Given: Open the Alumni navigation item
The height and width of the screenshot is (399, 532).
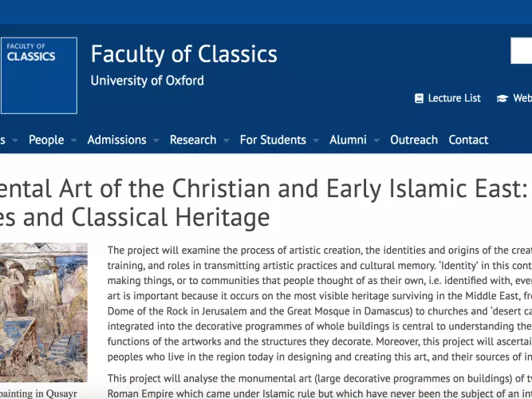Looking at the screenshot, I should tap(348, 140).
